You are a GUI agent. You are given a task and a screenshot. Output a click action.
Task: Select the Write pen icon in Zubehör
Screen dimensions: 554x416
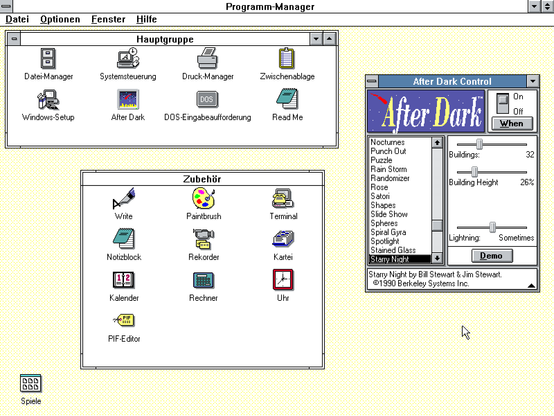pyautogui.click(x=124, y=198)
